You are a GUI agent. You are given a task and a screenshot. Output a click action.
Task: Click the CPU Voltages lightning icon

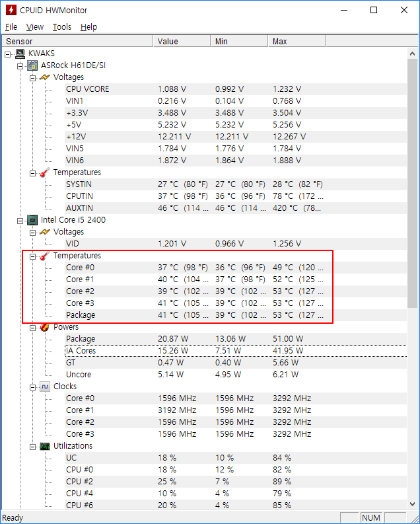click(45, 232)
